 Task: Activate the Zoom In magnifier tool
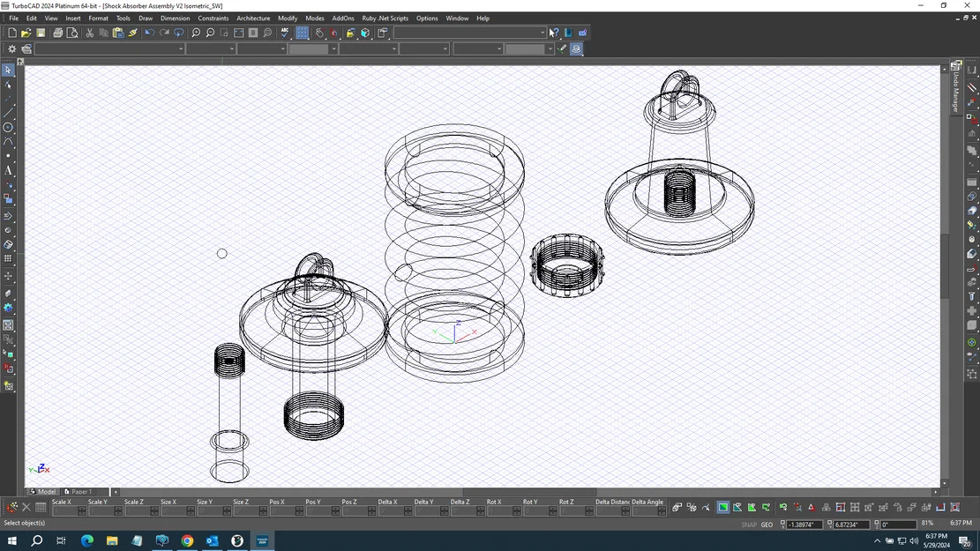point(197,33)
